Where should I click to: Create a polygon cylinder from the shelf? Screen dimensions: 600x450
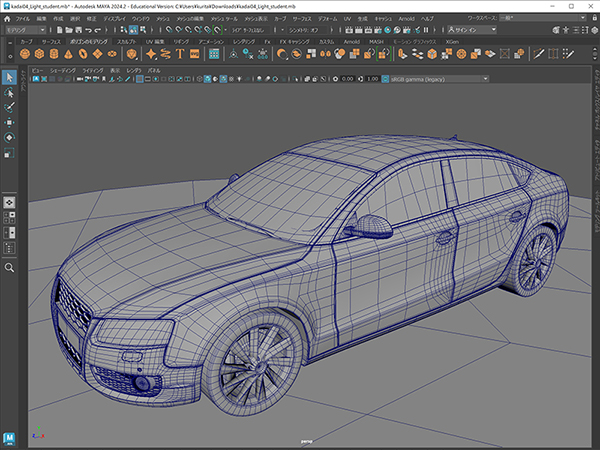[54, 54]
